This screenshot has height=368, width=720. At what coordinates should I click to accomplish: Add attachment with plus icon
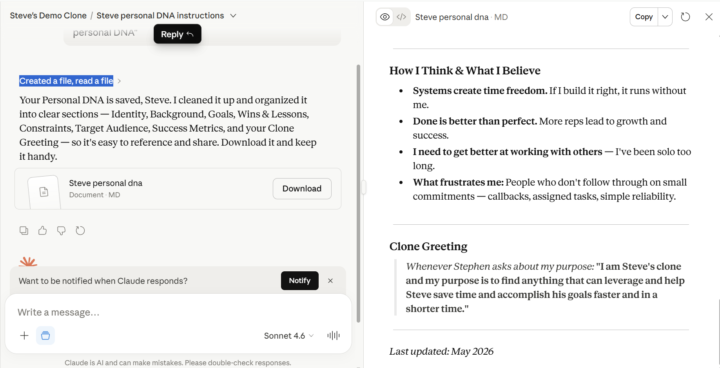24,335
